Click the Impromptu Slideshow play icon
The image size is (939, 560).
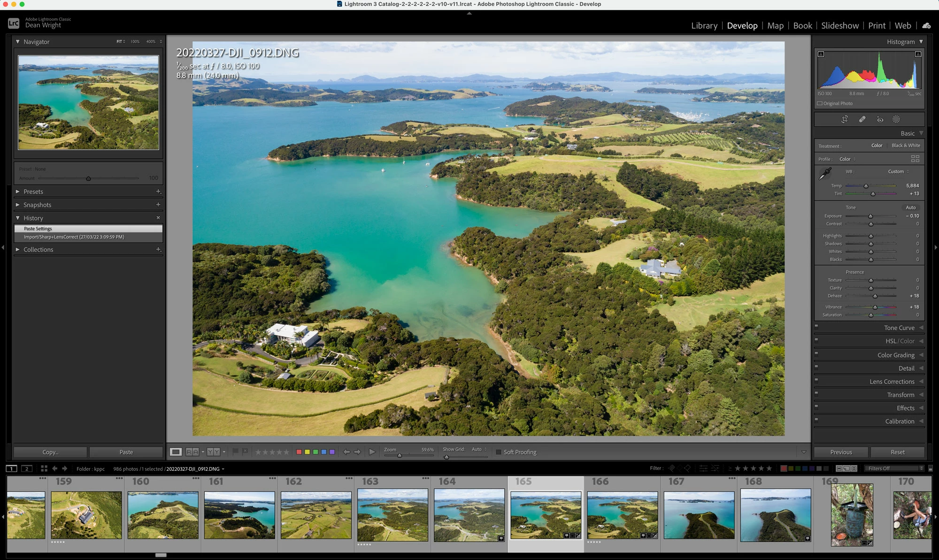(372, 452)
